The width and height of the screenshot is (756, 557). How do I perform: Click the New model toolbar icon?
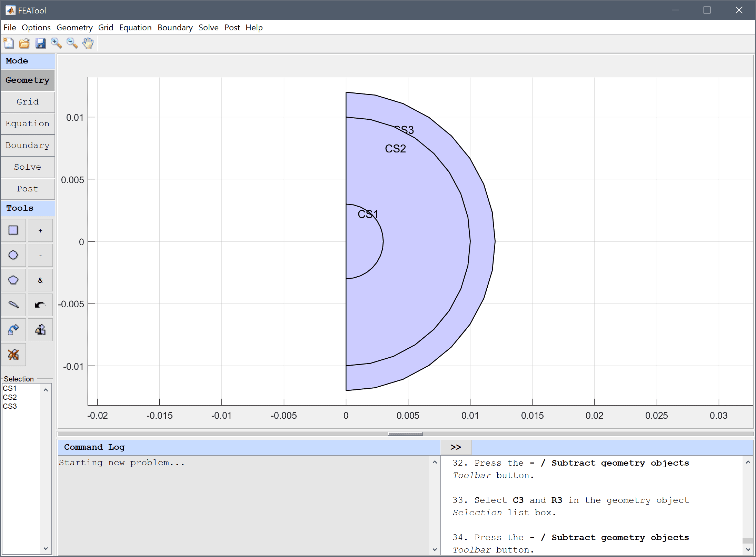pyautogui.click(x=9, y=43)
